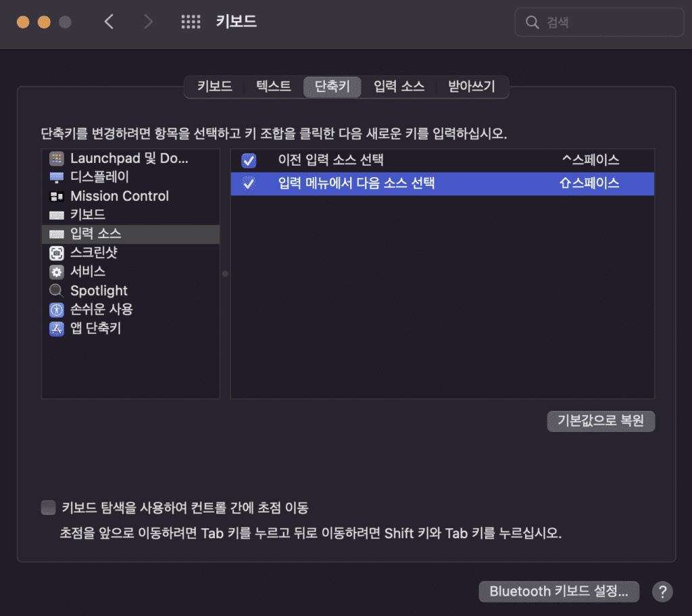Image resolution: width=692 pixels, height=616 pixels.
Task: Click the Services (서비스) gear icon
Action: point(57,272)
